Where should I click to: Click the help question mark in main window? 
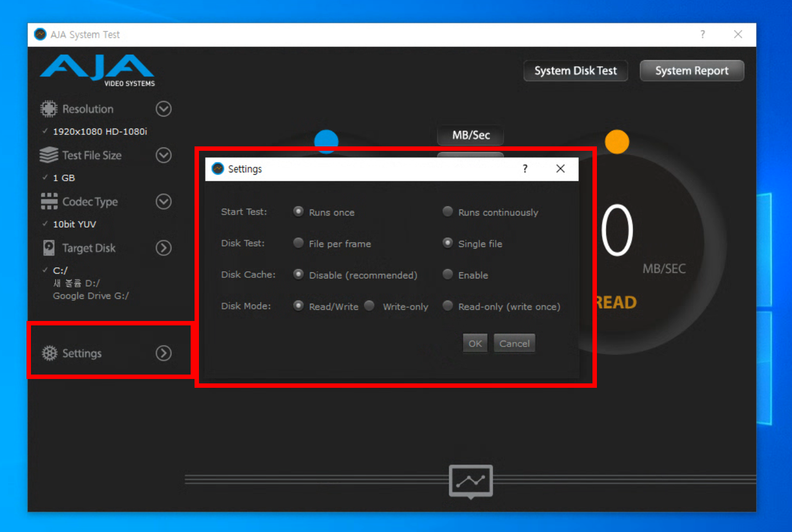[702, 34]
